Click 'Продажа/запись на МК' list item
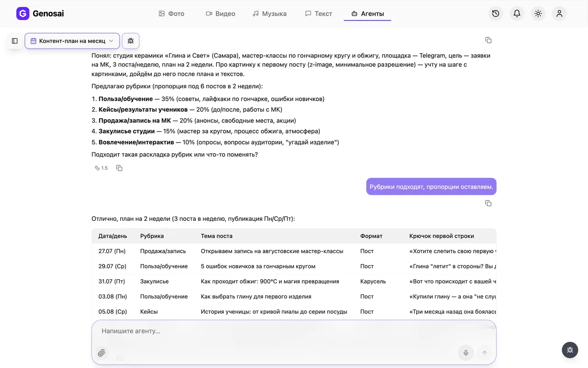This screenshot has width=588, height=368. [135, 121]
